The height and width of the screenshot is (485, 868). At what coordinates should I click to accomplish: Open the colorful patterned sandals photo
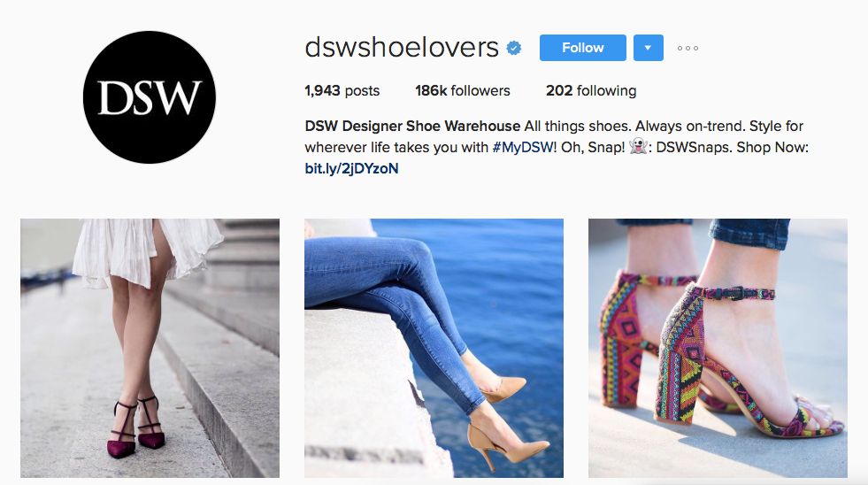[718, 348]
